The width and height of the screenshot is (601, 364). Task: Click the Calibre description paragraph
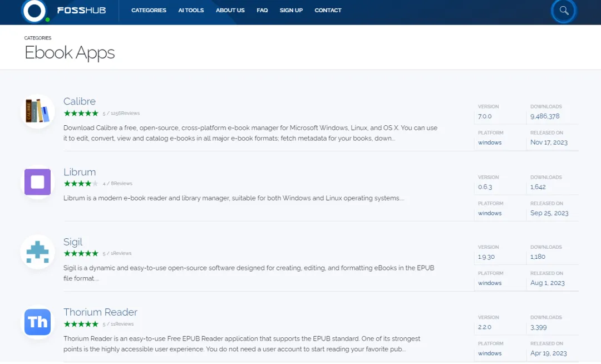click(250, 133)
